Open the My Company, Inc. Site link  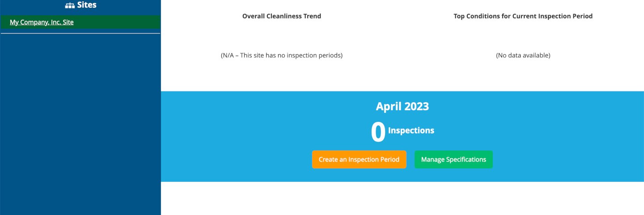click(x=42, y=22)
